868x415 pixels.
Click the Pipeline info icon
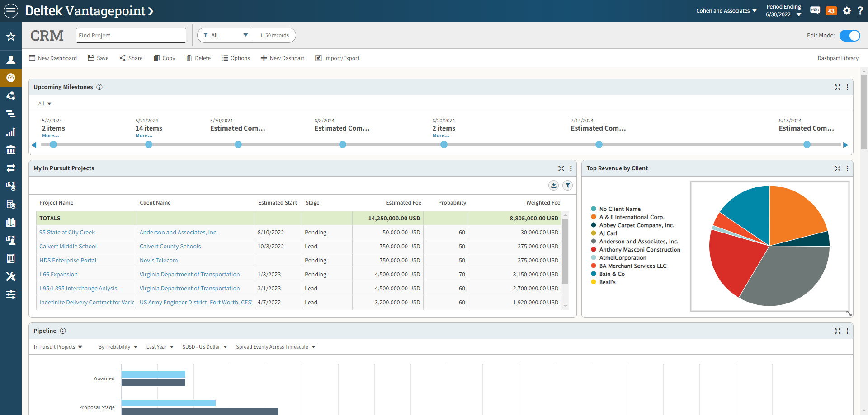63,331
